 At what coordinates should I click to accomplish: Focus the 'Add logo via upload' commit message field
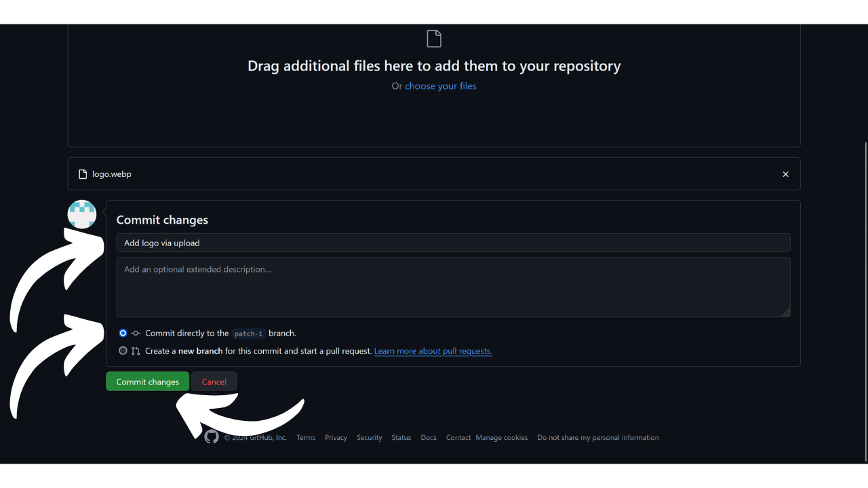point(452,243)
